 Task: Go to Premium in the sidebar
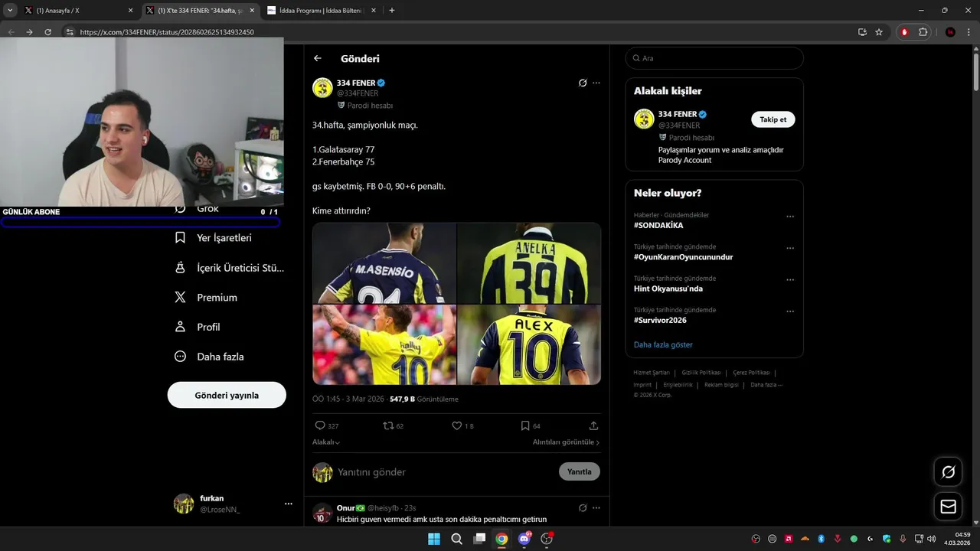(x=207, y=298)
